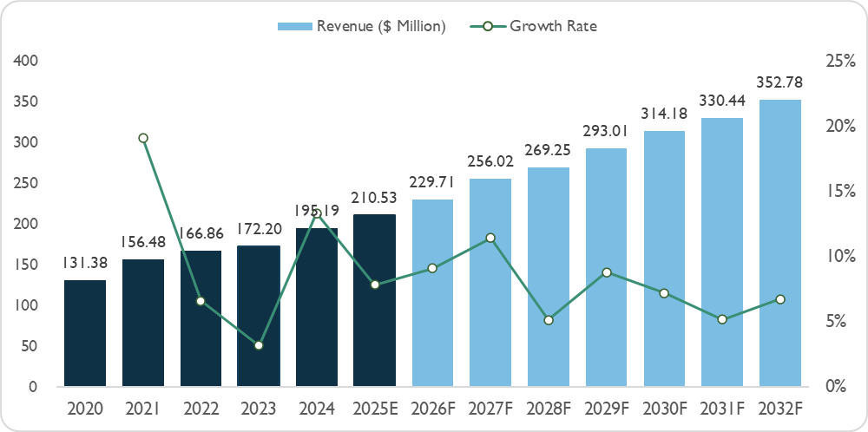Click the 2026F x-axis label

pyautogui.click(x=432, y=408)
